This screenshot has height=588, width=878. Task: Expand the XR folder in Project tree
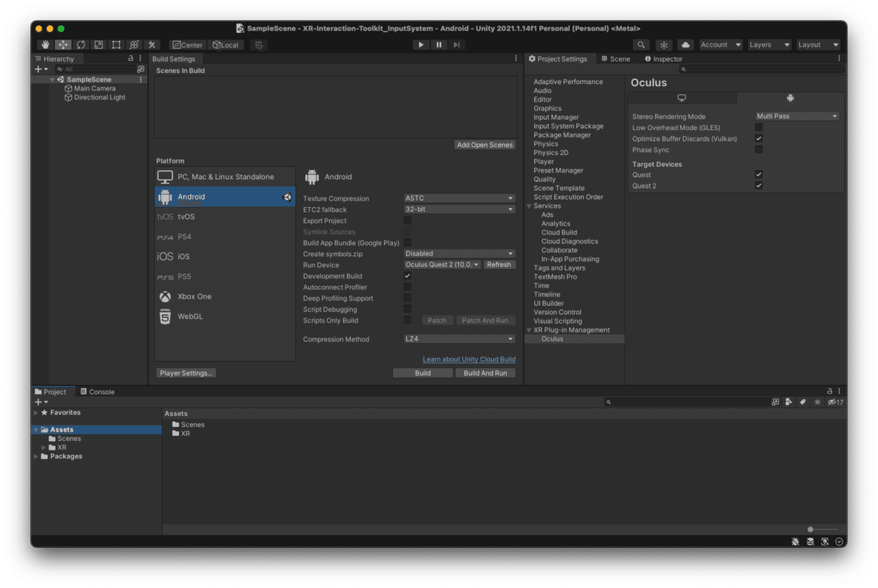click(44, 448)
